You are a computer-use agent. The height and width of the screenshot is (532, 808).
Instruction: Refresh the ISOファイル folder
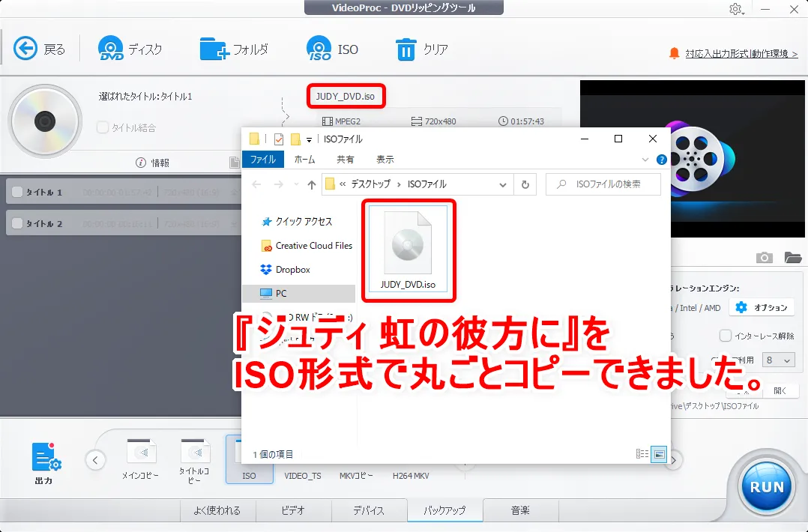click(x=525, y=184)
